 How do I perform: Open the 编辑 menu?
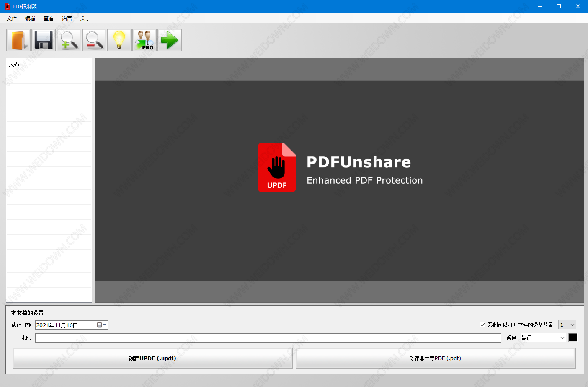click(30, 18)
